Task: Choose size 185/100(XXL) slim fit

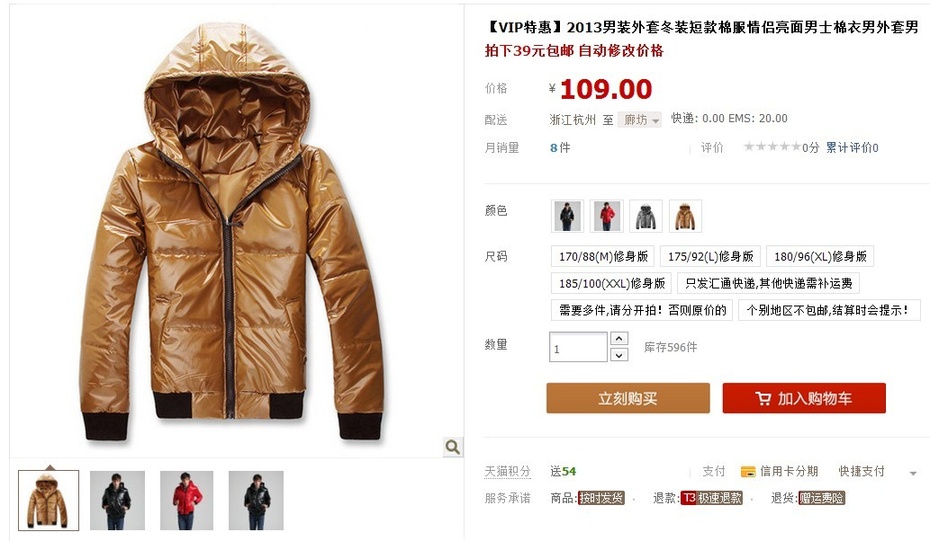Action: (611, 283)
